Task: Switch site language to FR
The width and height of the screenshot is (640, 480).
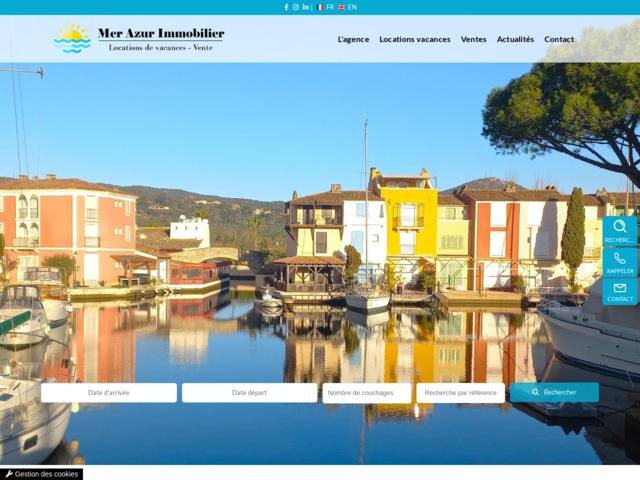Action: (325, 7)
